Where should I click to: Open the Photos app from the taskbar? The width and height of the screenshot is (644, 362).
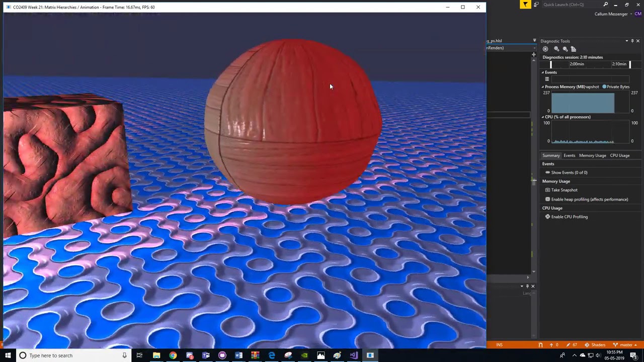pyautogui.click(x=321, y=355)
